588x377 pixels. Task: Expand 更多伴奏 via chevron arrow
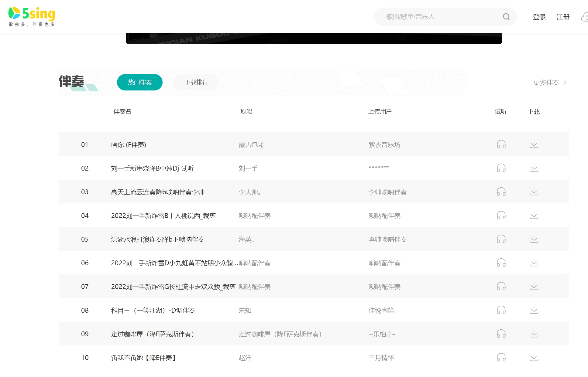pyautogui.click(x=565, y=83)
